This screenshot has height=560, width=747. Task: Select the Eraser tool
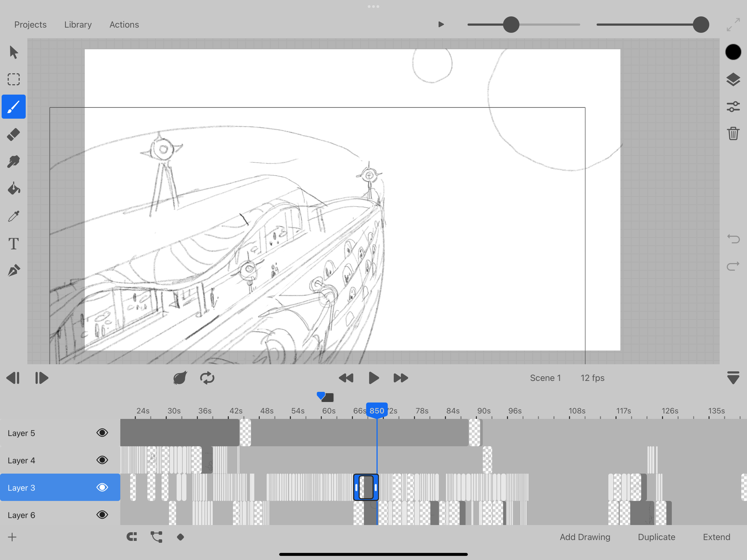coord(13,134)
